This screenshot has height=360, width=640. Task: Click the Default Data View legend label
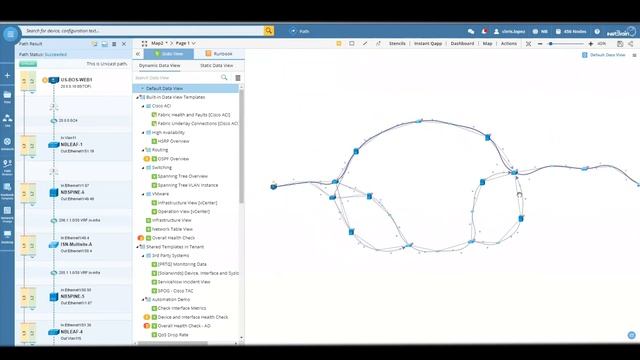[607, 55]
